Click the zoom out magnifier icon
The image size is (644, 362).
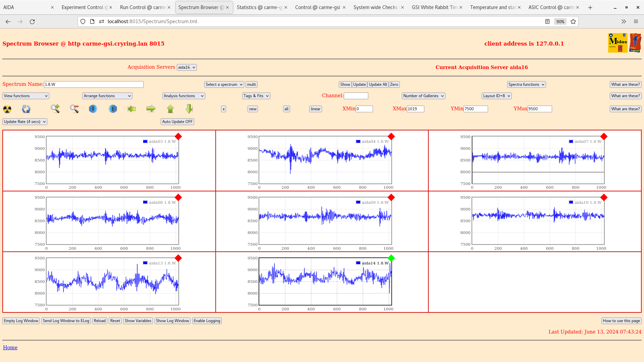click(x=74, y=109)
